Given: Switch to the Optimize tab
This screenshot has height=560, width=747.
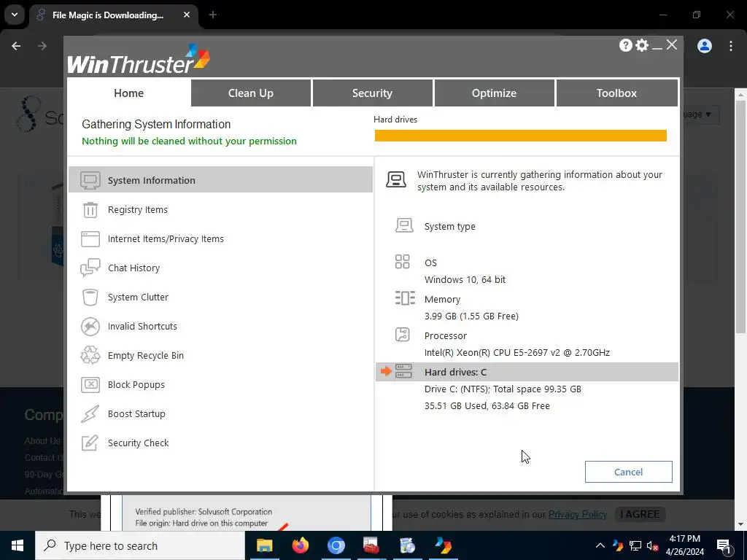Looking at the screenshot, I should [x=494, y=93].
